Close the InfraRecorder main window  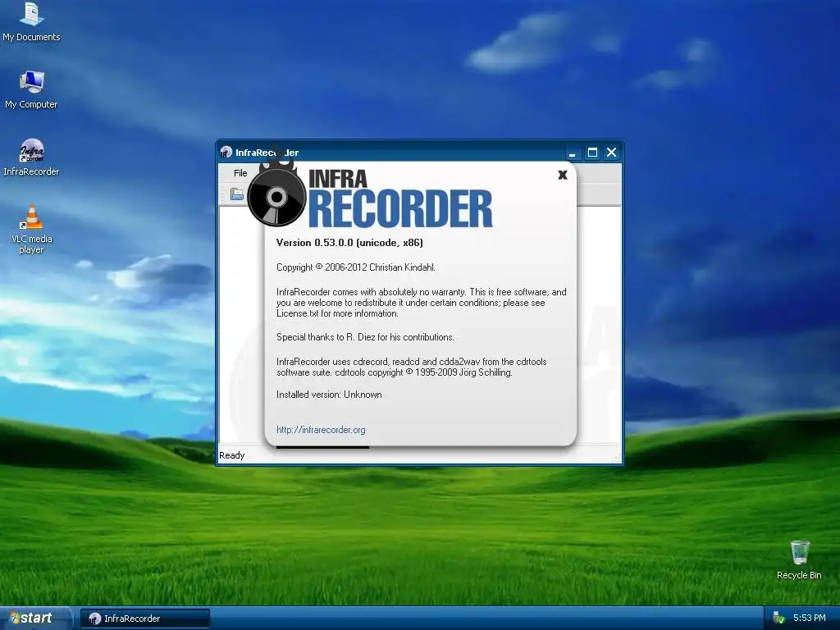point(611,153)
